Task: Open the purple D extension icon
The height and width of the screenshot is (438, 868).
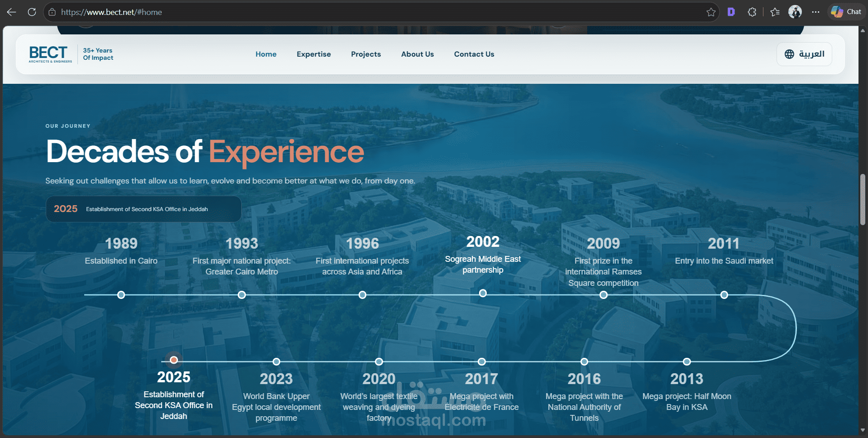Action: 731,12
